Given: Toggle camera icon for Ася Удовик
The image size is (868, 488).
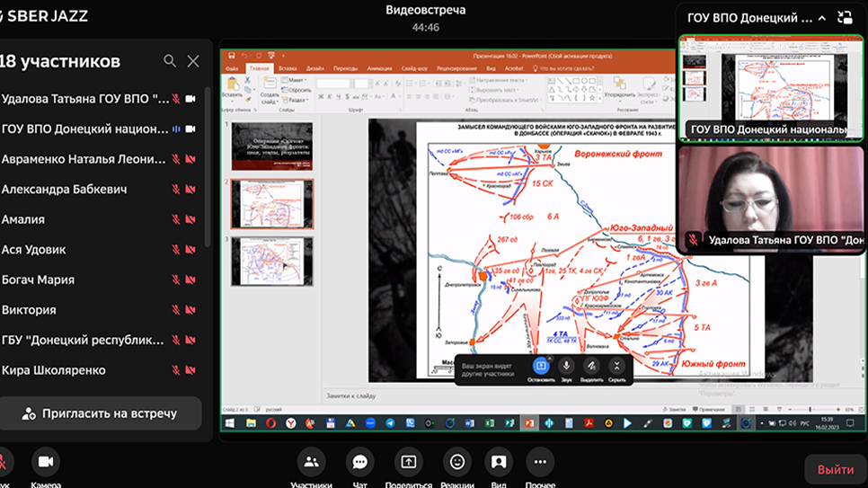Looking at the screenshot, I should click(190, 250).
